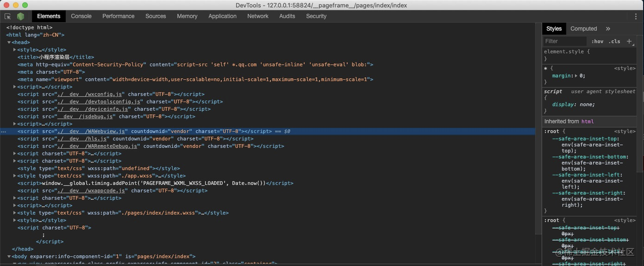The height and width of the screenshot is (266, 644).
Task: Click the plus icon to add style rule
Action: click(629, 42)
